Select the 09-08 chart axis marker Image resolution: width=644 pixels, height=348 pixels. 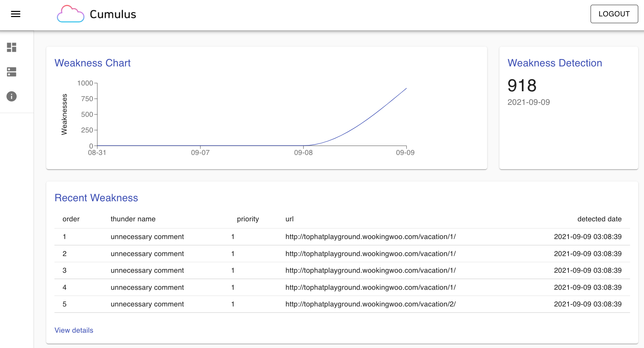pos(303,153)
